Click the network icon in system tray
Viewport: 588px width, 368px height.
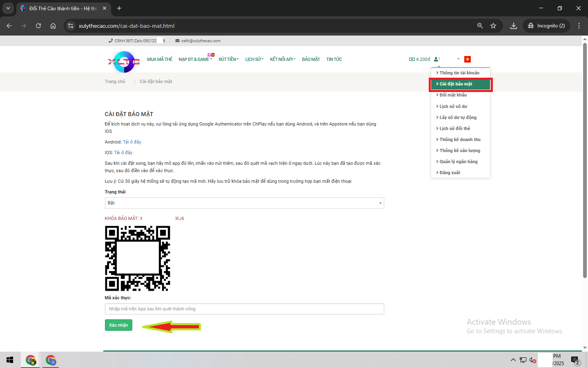523,360
